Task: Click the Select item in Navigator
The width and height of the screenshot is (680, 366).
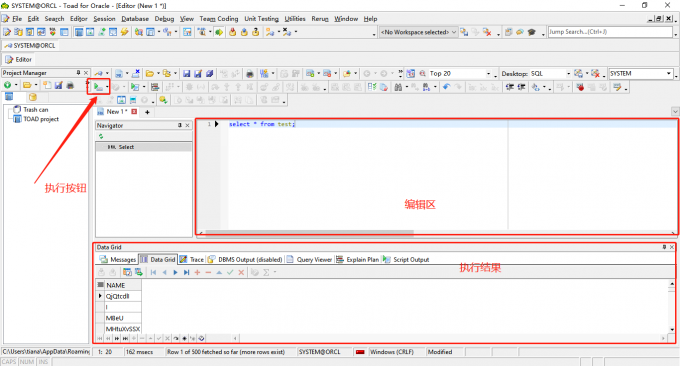Action: 144,147
